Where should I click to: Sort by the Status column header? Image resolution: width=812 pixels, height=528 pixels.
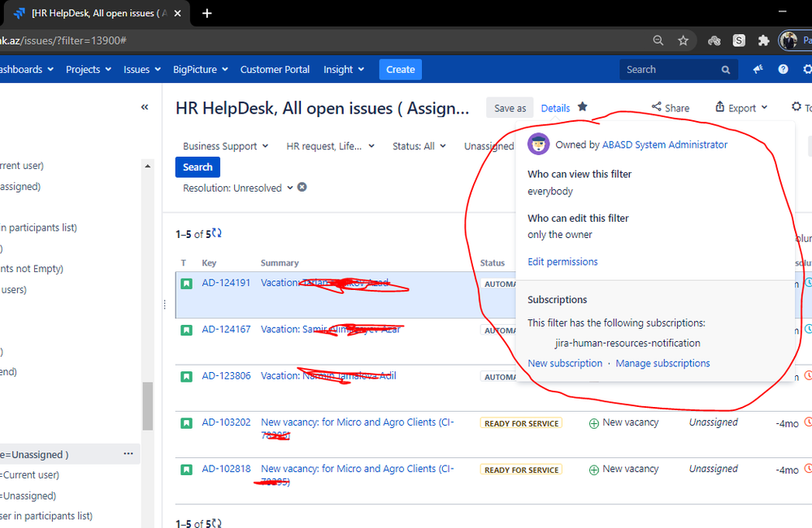click(x=492, y=263)
